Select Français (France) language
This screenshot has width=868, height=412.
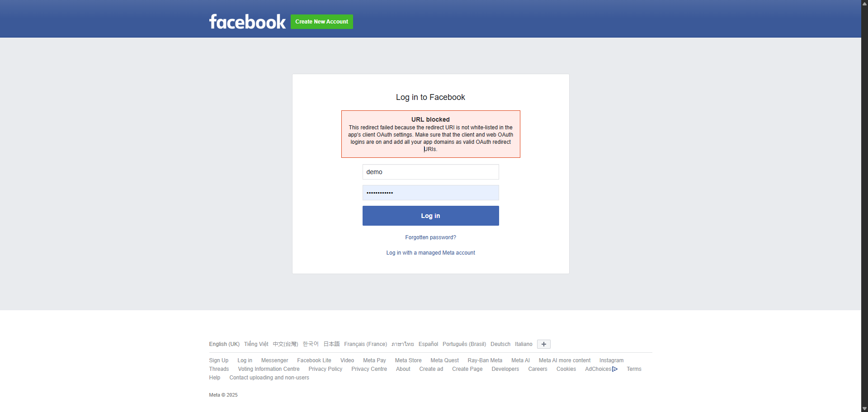[x=365, y=344]
